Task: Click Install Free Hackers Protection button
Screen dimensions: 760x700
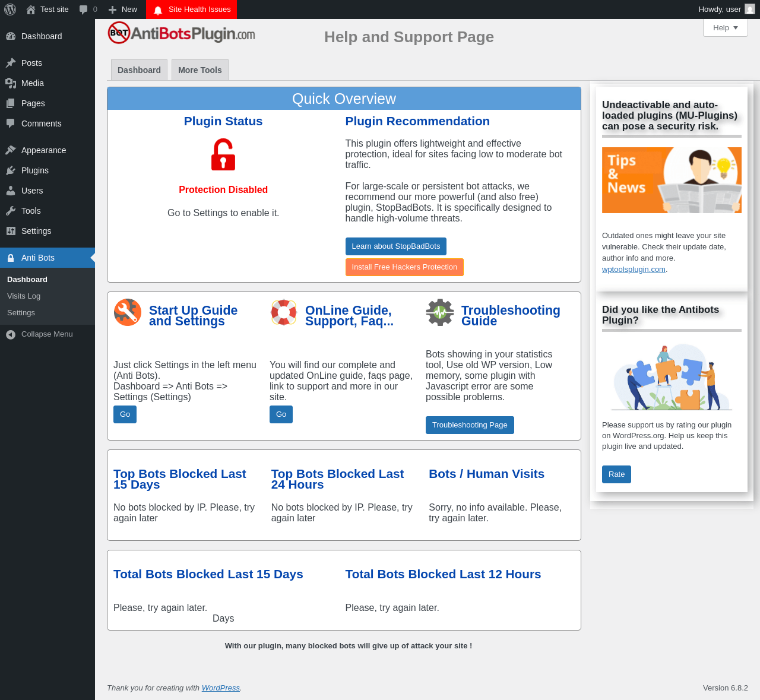Action: click(404, 267)
